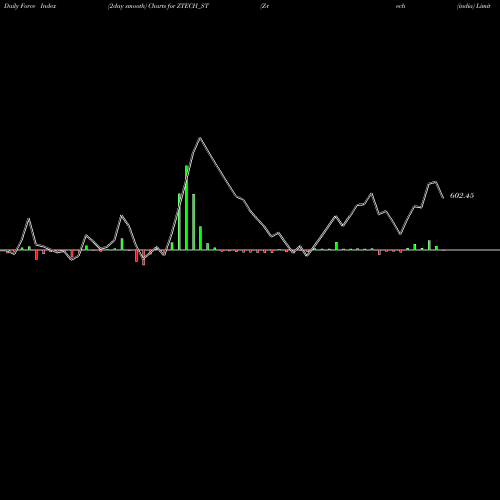Click the highest peak of the smoothed line
Screen dimensions: 500x500
[x=200, y=138]
